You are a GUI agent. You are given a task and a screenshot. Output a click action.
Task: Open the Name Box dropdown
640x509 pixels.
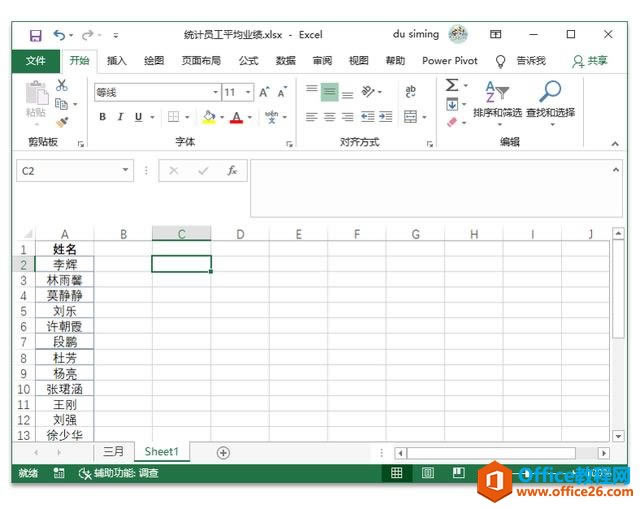125,170
